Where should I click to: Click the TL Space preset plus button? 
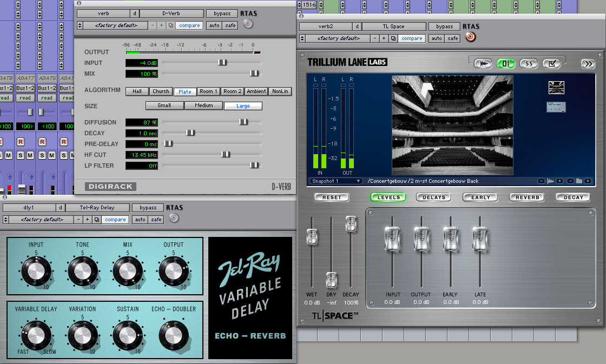click(384, 38)
